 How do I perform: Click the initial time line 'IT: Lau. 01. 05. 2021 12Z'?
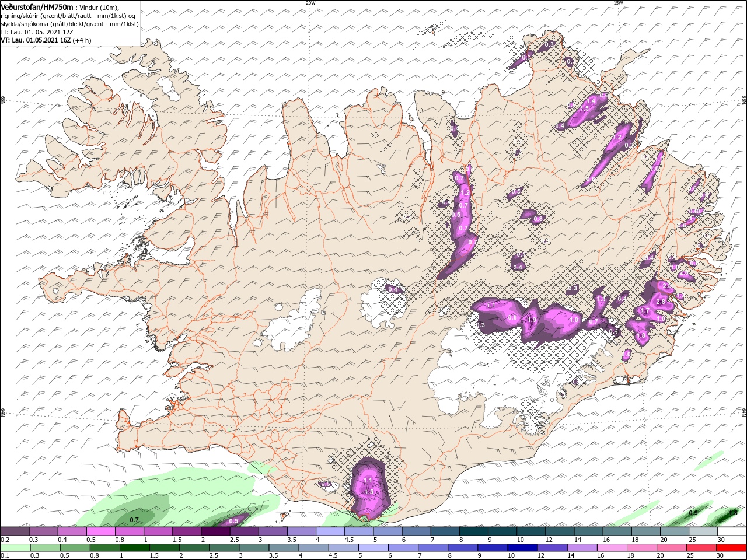[37, 32]
